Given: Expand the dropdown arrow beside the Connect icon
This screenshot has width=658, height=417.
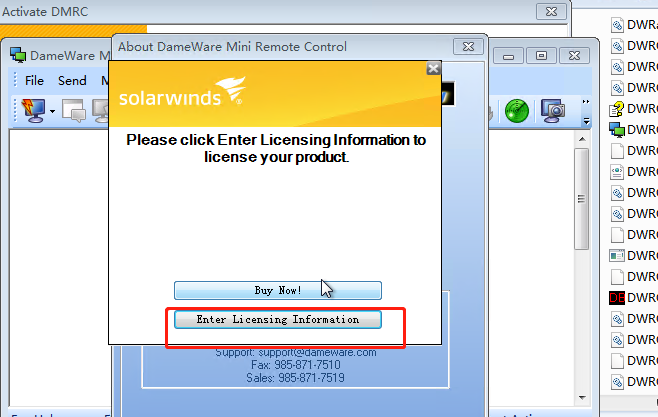Looking at the screenshot, I should tap(52, 112).
